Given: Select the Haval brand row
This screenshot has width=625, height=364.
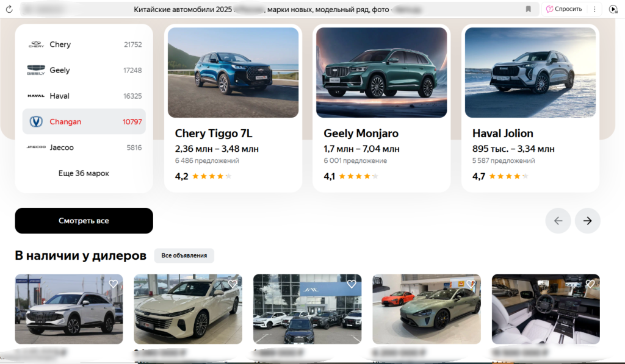Looking at the screenshot, I should [84, 96].
